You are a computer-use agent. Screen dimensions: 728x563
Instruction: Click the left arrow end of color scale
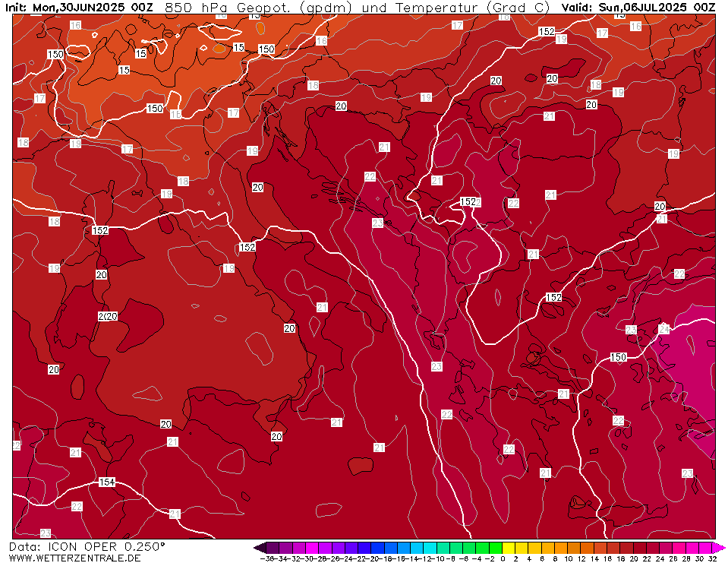pyautogui.click(x=260, y=548)
